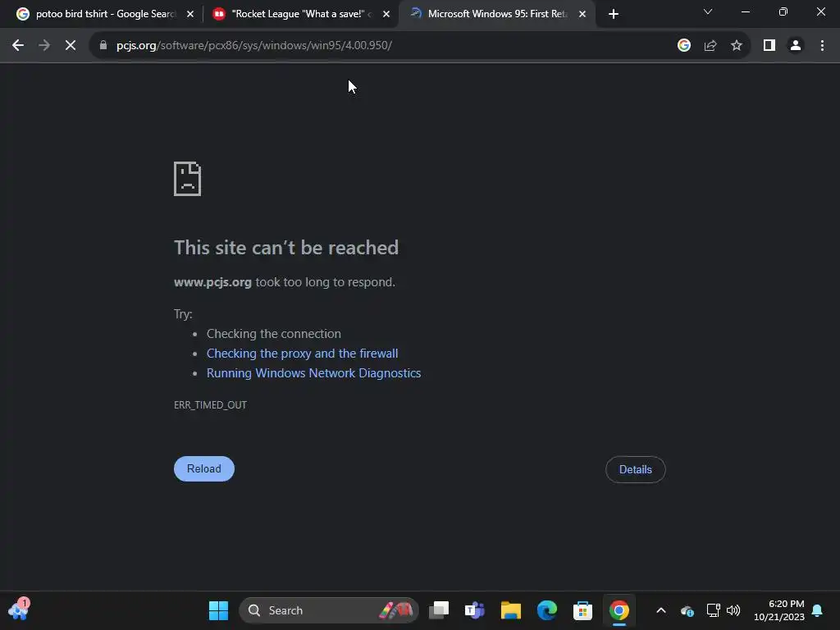Viewport: 840px width, 630px height.
Task: Switch to the Rocket League tab
Action: pyautogui.click(x=301, y=14)
